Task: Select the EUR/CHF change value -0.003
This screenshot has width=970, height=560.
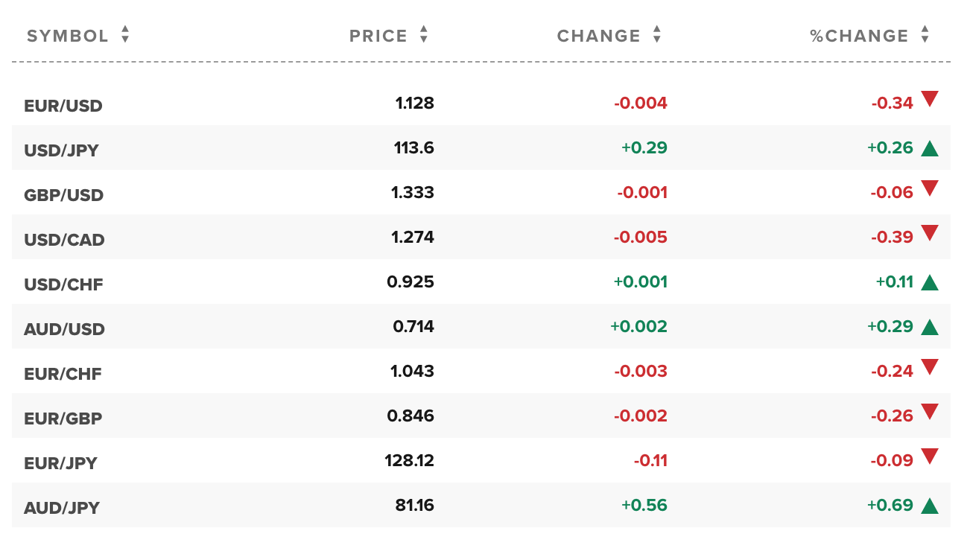Action: (641, 372)
